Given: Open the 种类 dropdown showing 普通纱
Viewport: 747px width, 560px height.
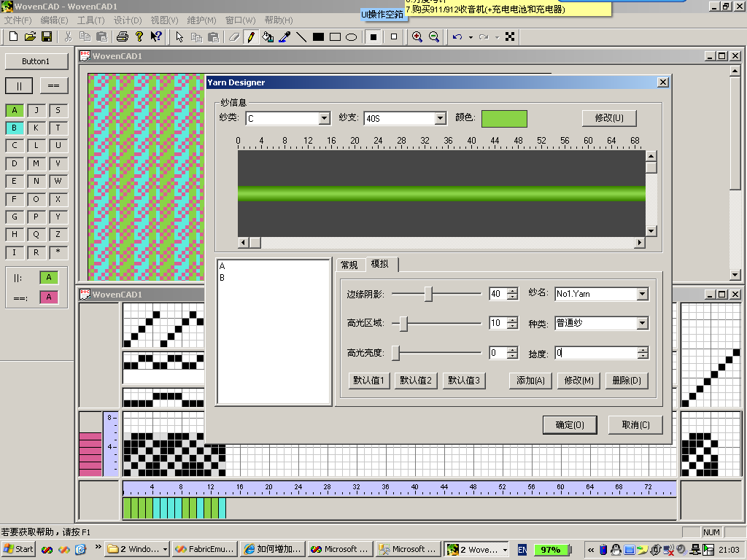Looking at the screenshot, I should [x=642, y=323].
